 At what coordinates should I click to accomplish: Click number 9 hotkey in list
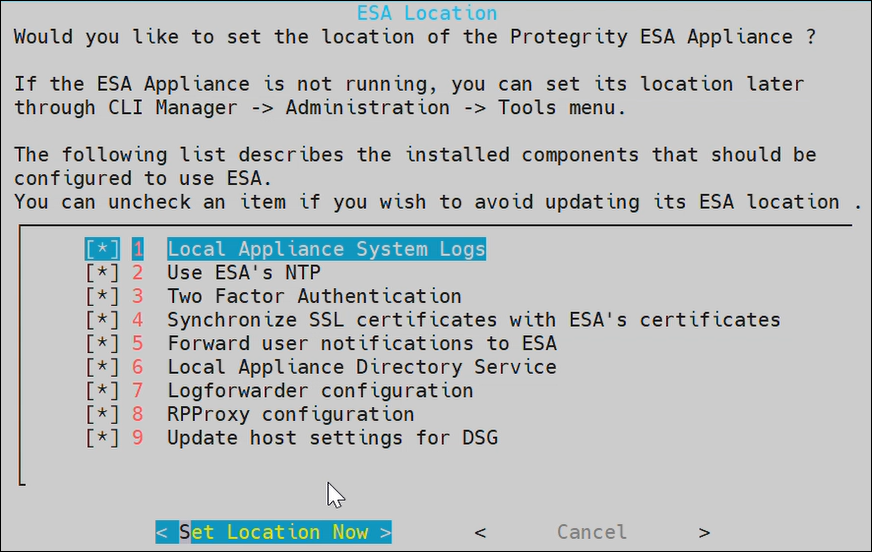[x=138, y=438]
